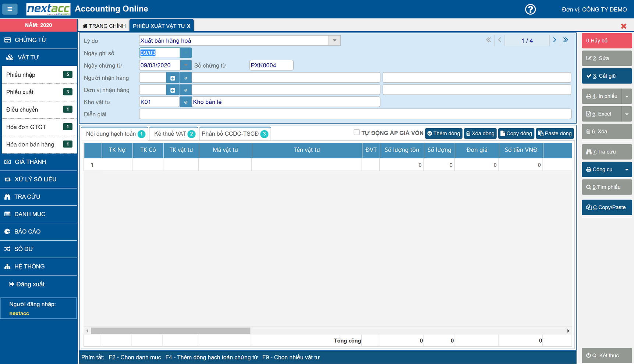Click the Thêm dòng button

(x=444, y=133)
